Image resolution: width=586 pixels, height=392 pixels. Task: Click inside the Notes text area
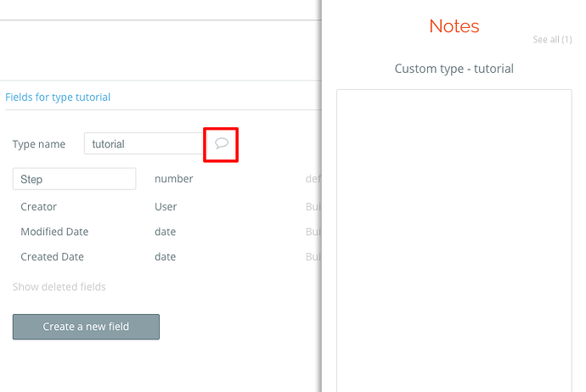(x=454, y=240)
